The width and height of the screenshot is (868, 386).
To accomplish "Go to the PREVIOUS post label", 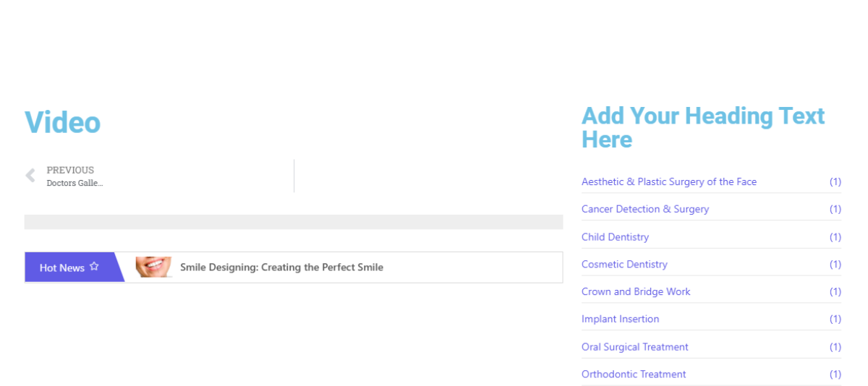I will click(70, 170).
